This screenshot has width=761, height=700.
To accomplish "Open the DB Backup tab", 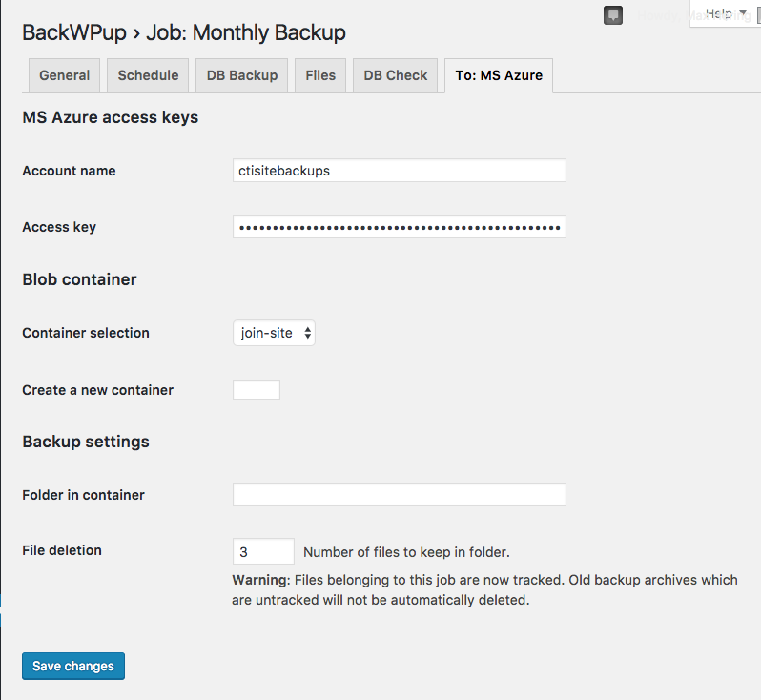I will (x=241, y=75).
